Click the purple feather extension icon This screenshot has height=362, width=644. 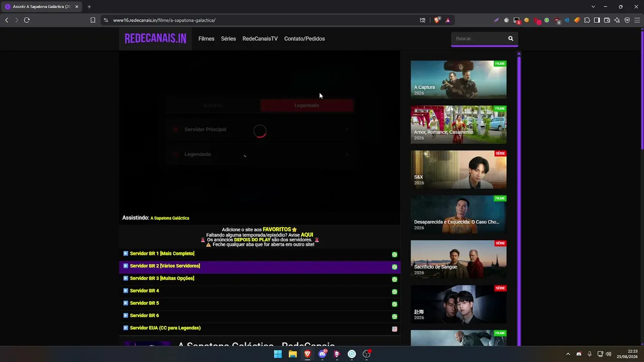(x=496, y=20)
